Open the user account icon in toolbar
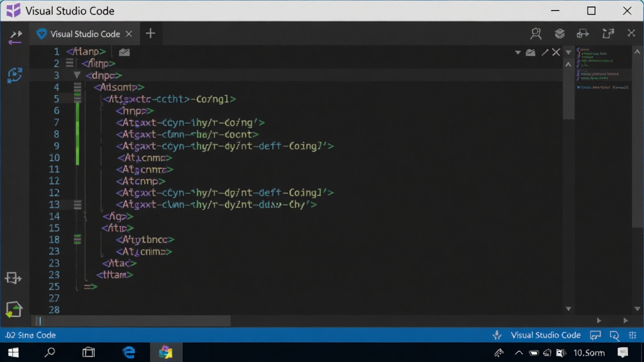 (536, 34)
